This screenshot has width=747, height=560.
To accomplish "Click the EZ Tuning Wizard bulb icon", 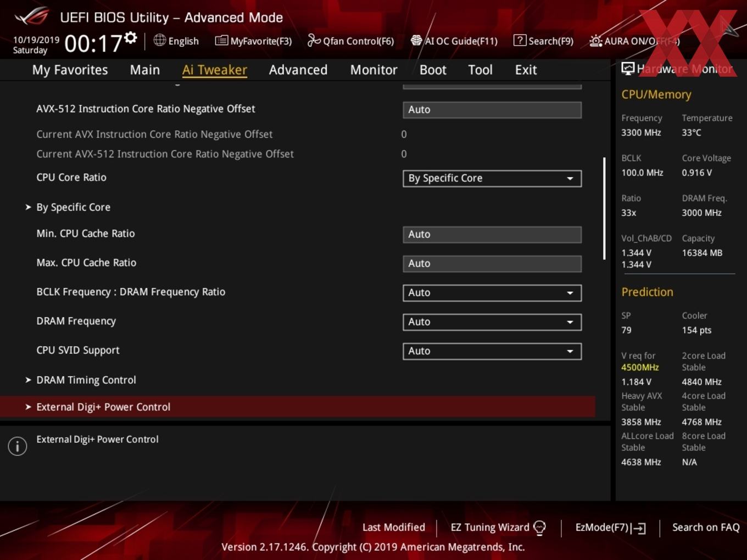I will click(539, 528).
